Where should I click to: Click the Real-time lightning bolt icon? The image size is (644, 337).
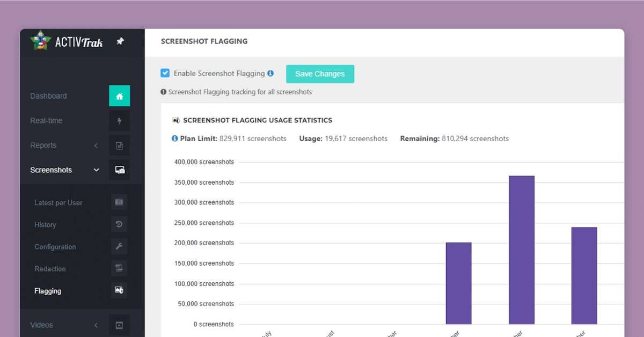[119, 121]
